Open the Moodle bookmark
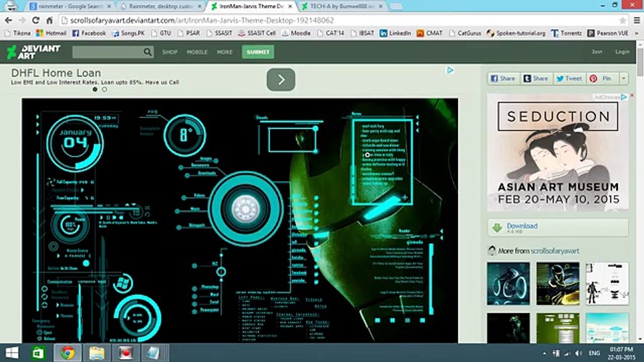644x362 pixels. pyautogui.click(x=296, y=33)
